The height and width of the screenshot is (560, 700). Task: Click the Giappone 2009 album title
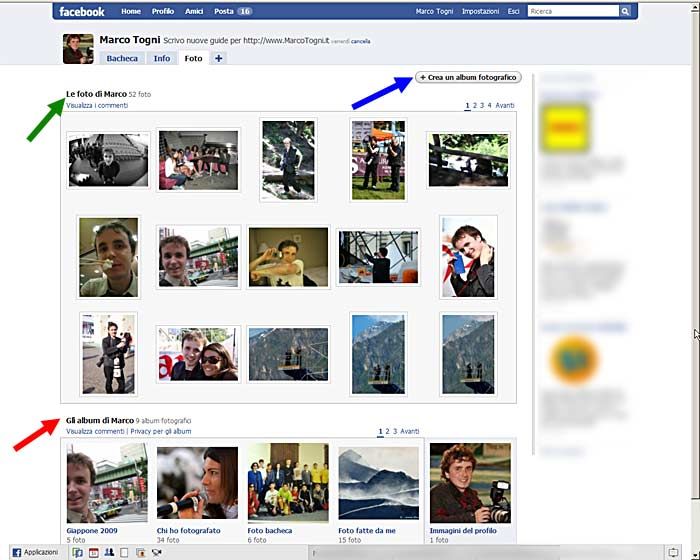pos(92,531)
